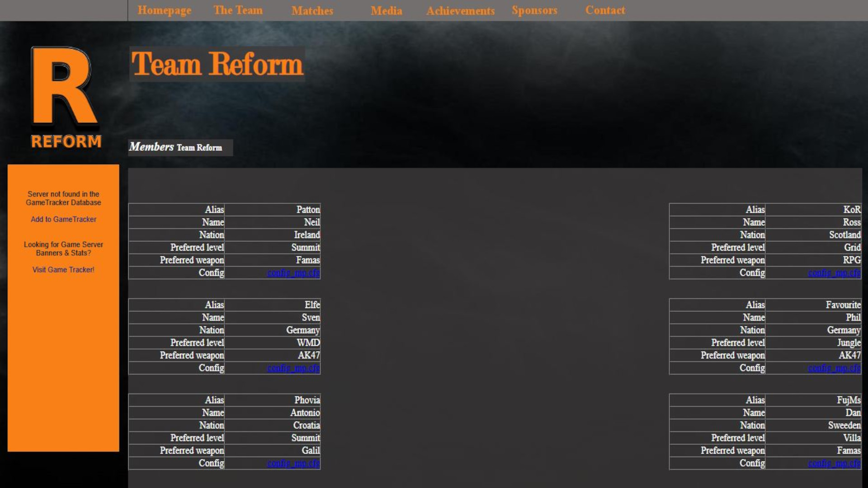Download Patton's config_mp.cfg file
This screenshot has width=868, height=488.
[x=293, y=273]
